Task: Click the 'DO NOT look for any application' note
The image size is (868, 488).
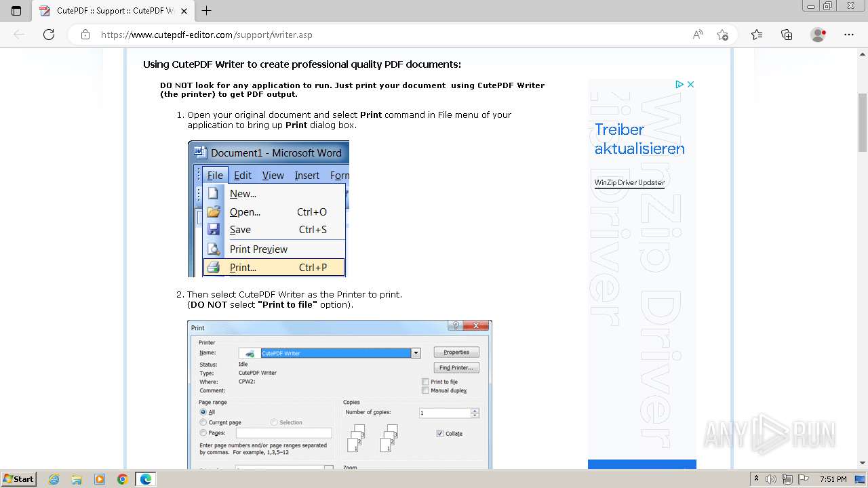Action: click(x=352, y=90)
